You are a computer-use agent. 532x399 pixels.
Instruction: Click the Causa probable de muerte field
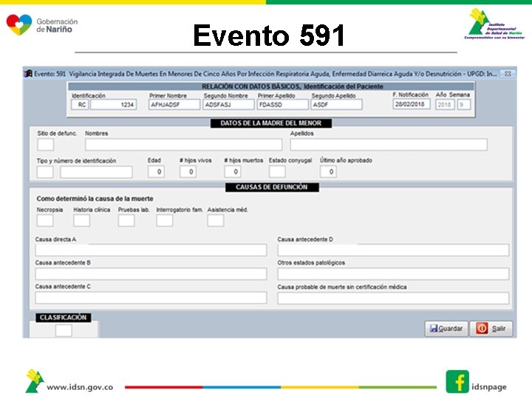click(393, 299)
